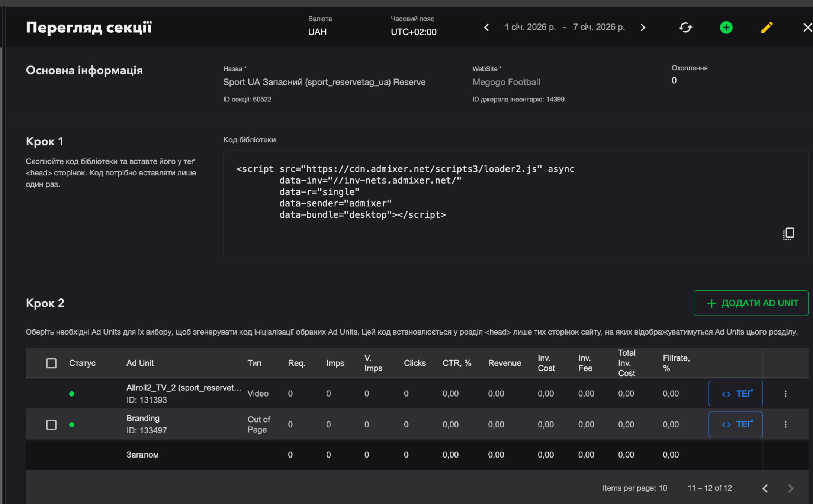Click ТЕГ button for Allroll2_TV_2 unit
The height and width of the screenshot is (504, 813).
point(735,394)
